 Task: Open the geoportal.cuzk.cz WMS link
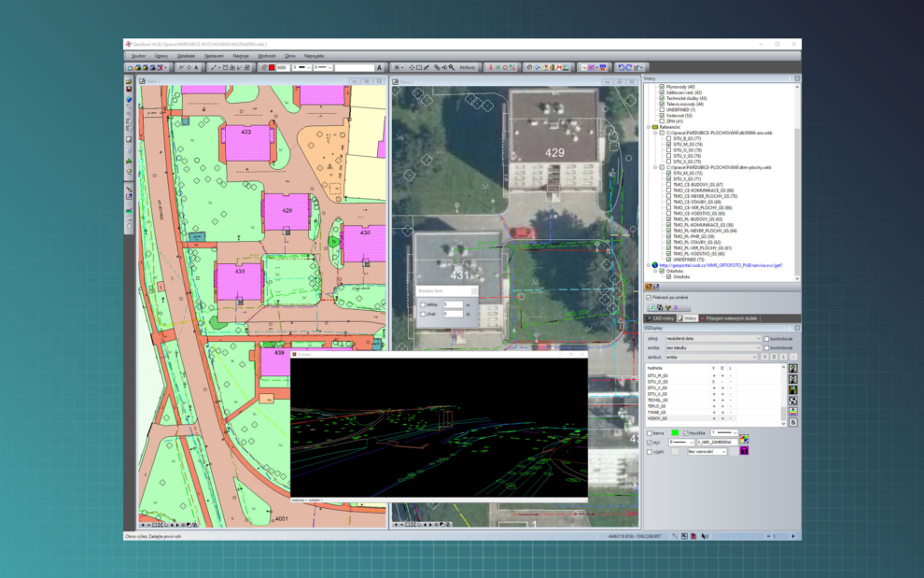point(721,265)
